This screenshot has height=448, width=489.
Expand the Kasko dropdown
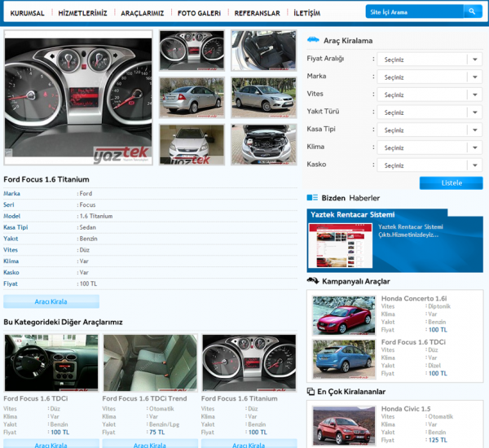tap(430, 165)
